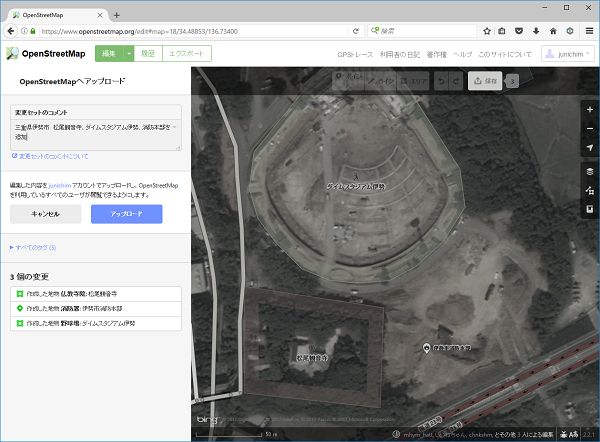Click the 保存 save button on map toolbar
The height and width of the screenshot is (442, 600).
point(485,81)
